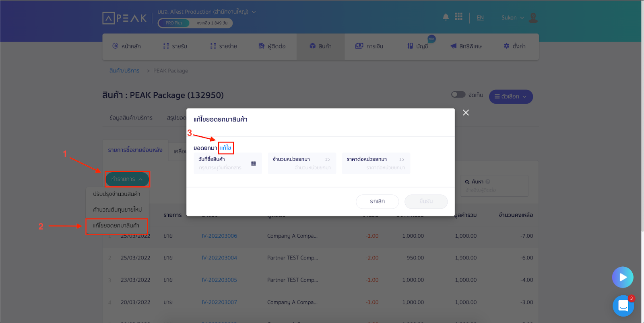Open the ตั้งค่า settings menu

point(515,46)
